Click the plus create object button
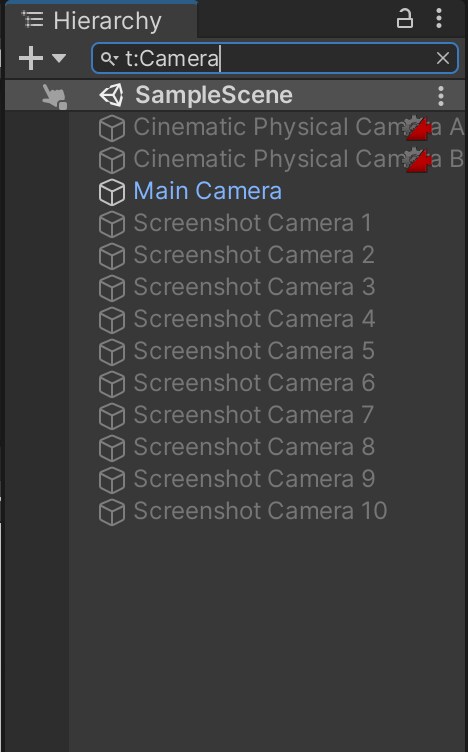This screenshot has width=468, height=752. click(x=31, y=58)
